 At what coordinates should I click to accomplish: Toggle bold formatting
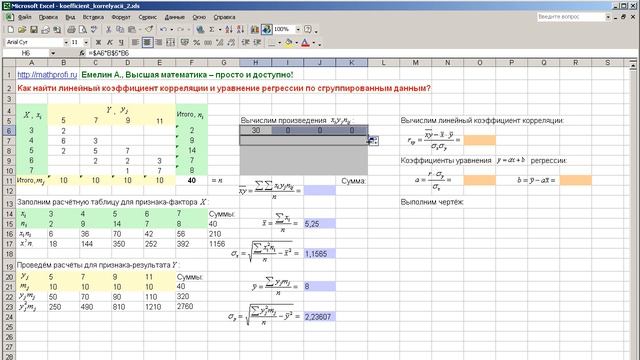(x=98, y=42)
